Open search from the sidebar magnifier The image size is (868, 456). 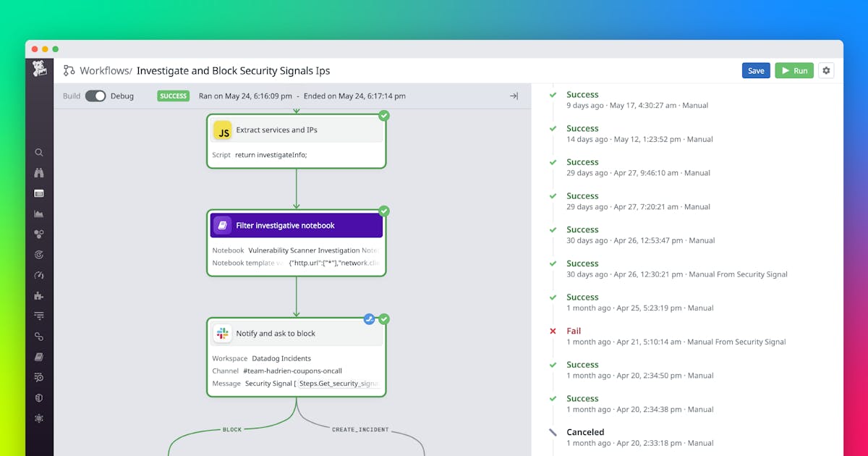coord(39,153)
